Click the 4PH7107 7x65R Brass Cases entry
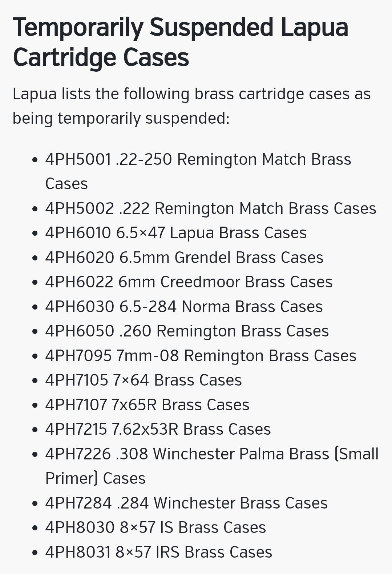The height and width of the screenshot is (574, 392). point(147,405)
